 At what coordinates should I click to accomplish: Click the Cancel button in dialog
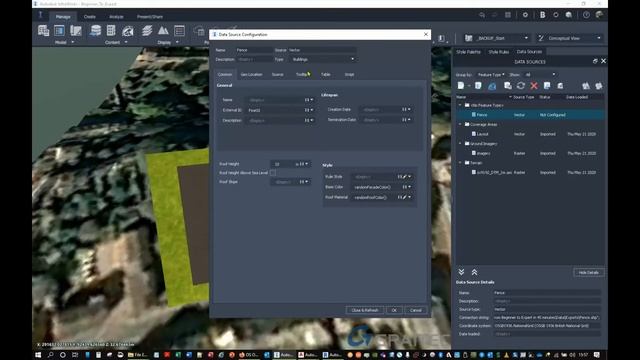(x=416, y=310)
